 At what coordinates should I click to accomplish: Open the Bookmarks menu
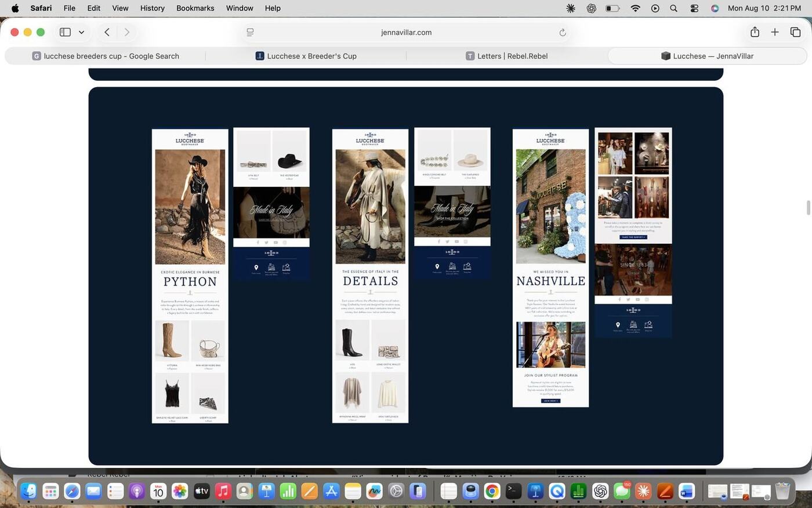pos(195,8)
